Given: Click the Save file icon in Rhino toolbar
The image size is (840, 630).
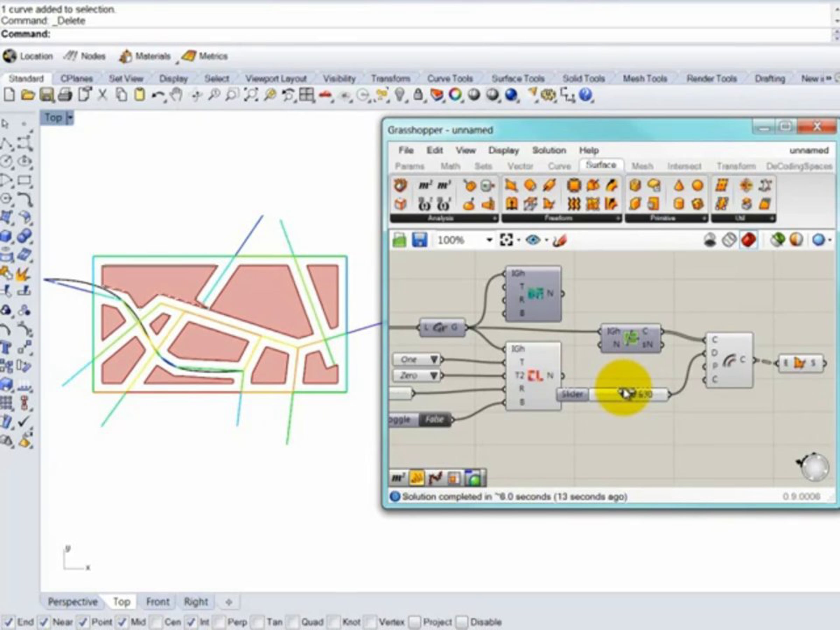Looking at the screenshot, I should [x=47, y=95].
